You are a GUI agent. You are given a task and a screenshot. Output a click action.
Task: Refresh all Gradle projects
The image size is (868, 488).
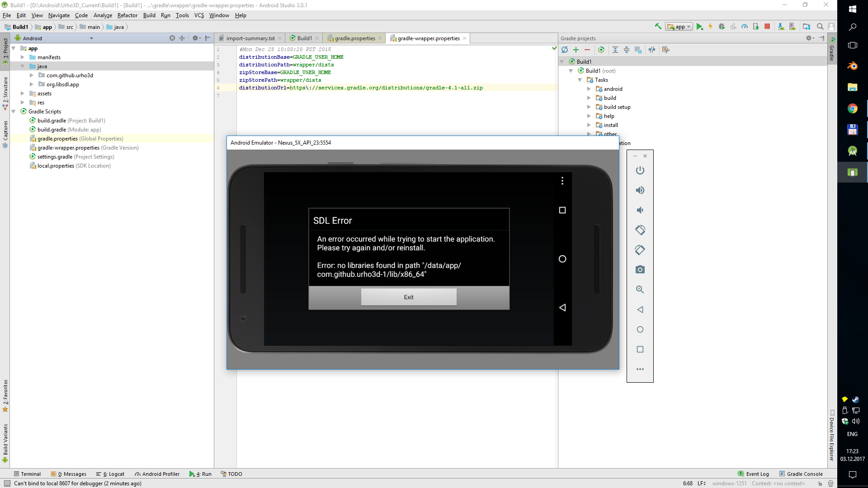coord(565,50)
